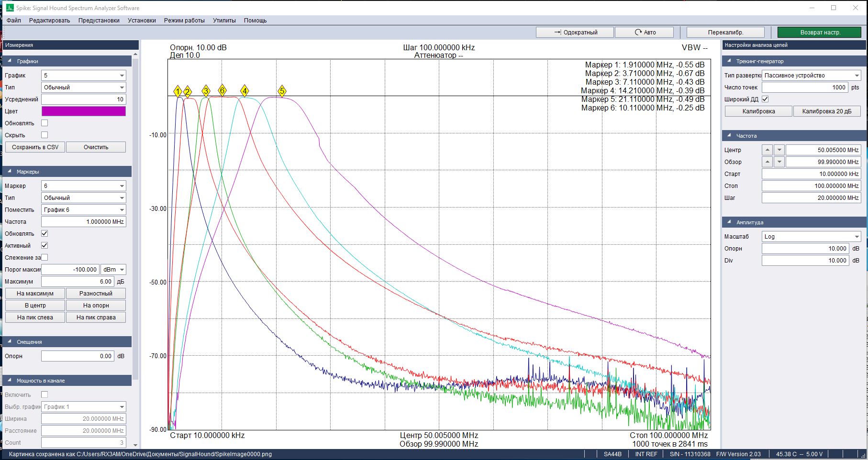Click the Сохранить в CSV button

(35, 147)
